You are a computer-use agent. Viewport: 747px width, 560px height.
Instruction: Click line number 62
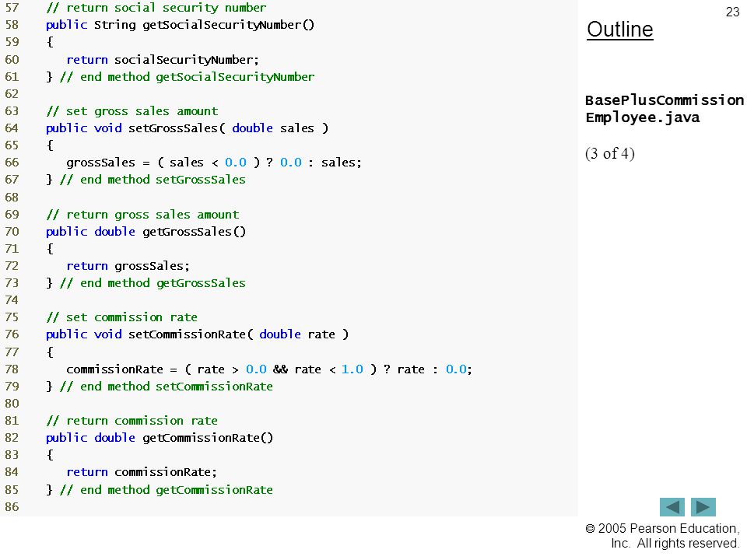(x=12, y=94)
